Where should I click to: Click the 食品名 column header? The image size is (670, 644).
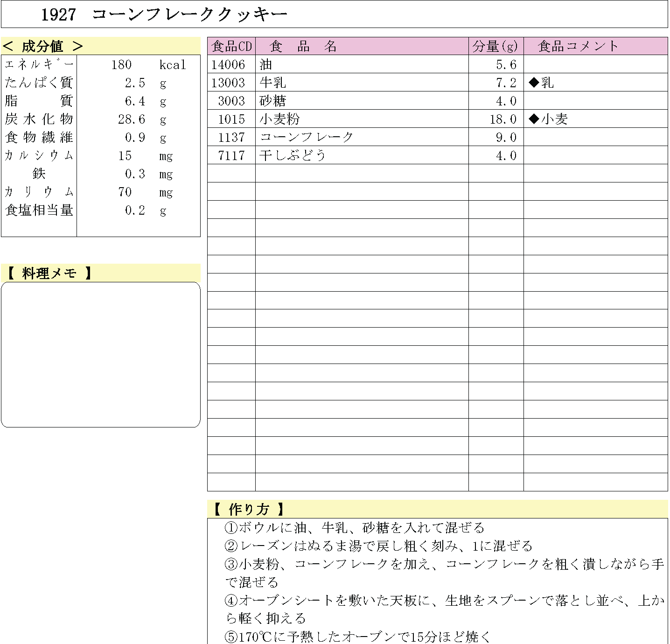coord(303,46)
